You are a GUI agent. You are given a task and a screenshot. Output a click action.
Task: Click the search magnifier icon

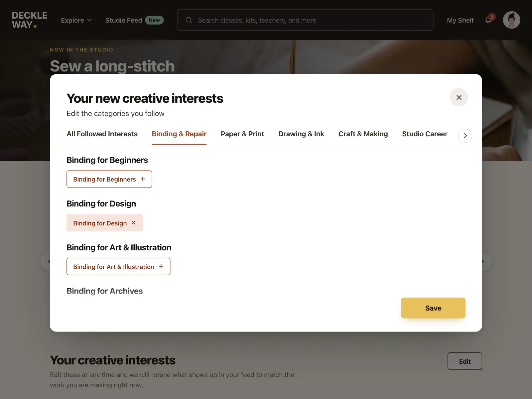[189, 20]
